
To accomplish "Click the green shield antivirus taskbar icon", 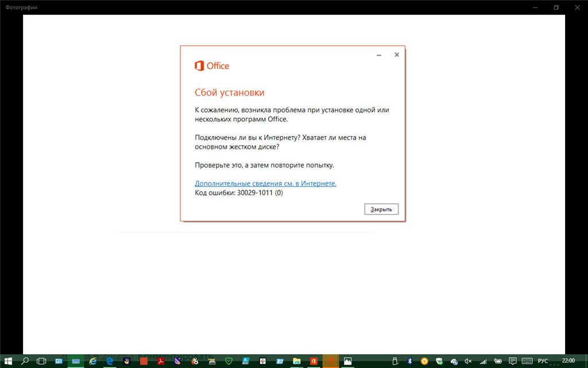I will click(x=229, y=361).
